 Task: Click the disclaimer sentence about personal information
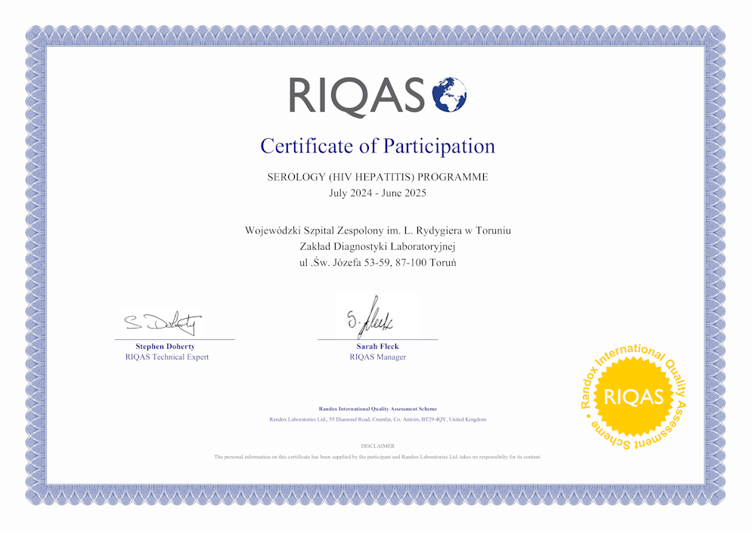click(x=377, y=457)
